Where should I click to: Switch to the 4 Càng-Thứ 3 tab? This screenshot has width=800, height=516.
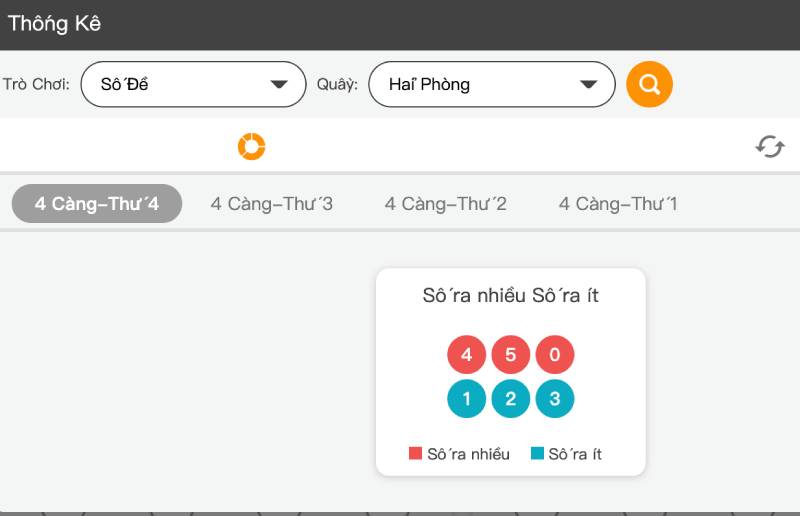pos(272,204)
